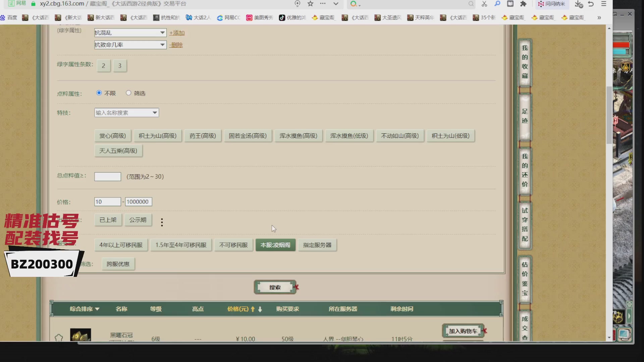Click the 搜索 search button
Viewport: 644px width, 362px height.
[x=275, y=287]
